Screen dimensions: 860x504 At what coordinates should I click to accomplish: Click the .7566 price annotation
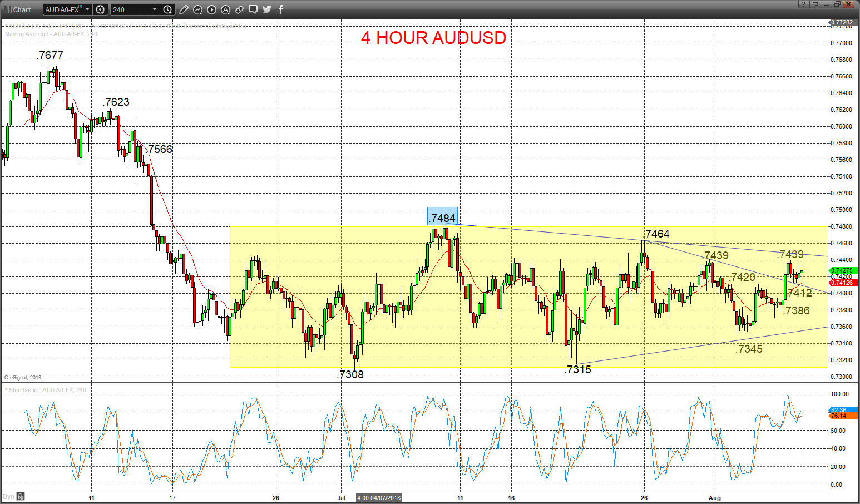pos(160,149)
